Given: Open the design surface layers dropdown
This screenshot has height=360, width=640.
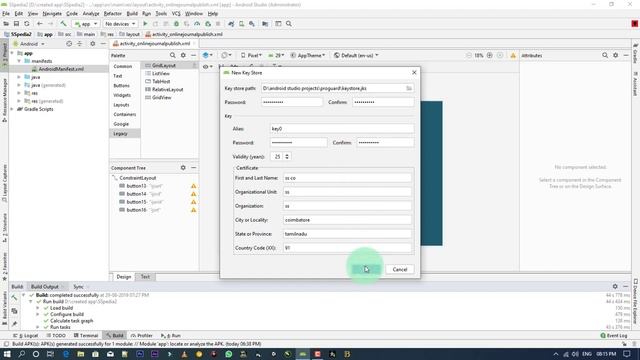Looking at the screenshot, I should pyautogui.click(x=207, y=55).
